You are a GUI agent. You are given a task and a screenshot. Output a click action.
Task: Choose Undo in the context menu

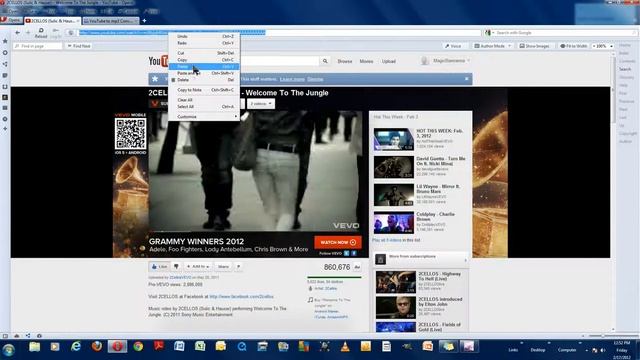tap(204, 36)
